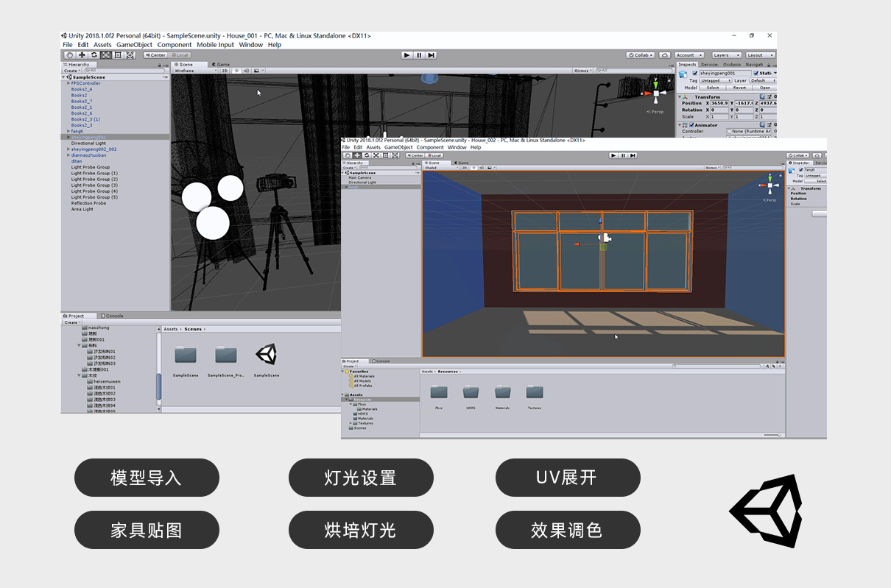Select Scale tool in House_002 window
Screen dimensions: 891x588
click(376, 155)
